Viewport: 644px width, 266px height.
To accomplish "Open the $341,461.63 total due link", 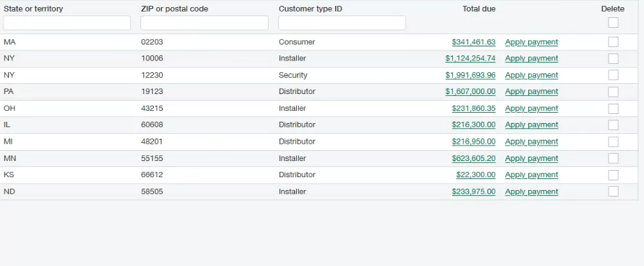I will pos(473,42).
